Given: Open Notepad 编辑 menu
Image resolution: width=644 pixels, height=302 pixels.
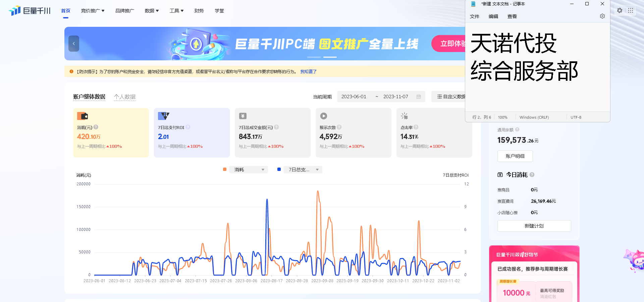Looking at the screenshot, I should click(x=493, y=16).
